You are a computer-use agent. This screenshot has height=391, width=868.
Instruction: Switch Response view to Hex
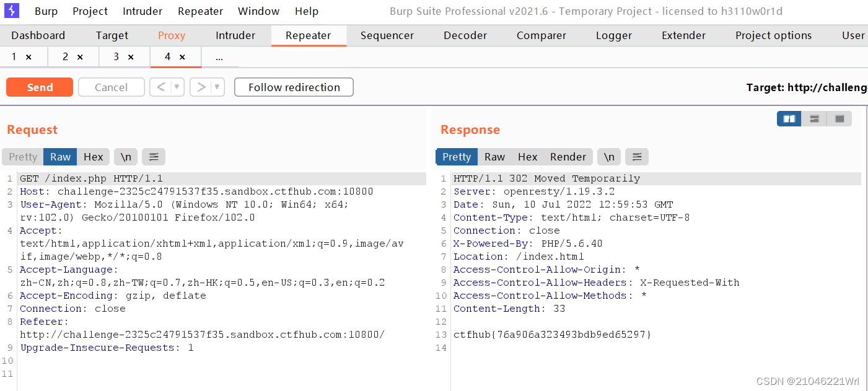[528, 157]
